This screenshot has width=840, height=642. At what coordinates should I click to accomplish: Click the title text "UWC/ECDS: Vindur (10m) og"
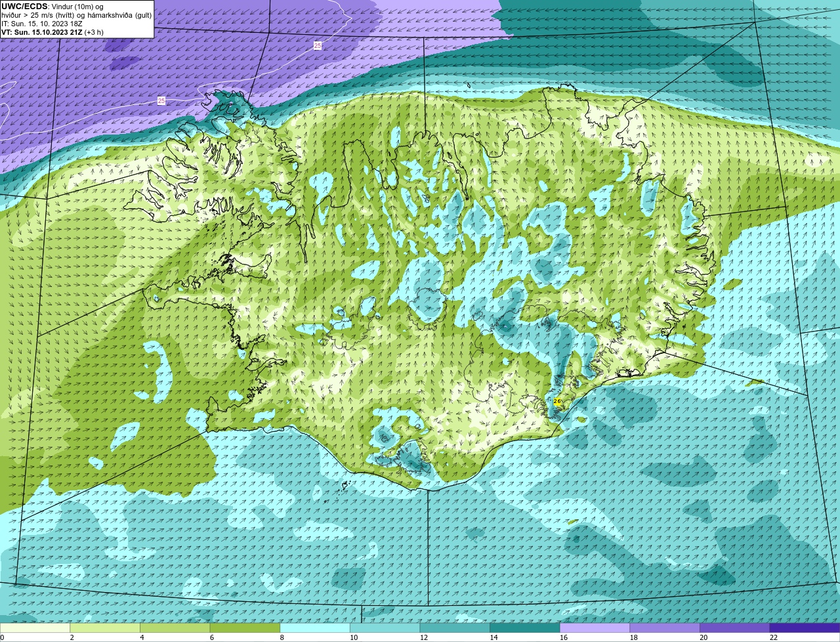pyautogui.click(x=52, y=6)
